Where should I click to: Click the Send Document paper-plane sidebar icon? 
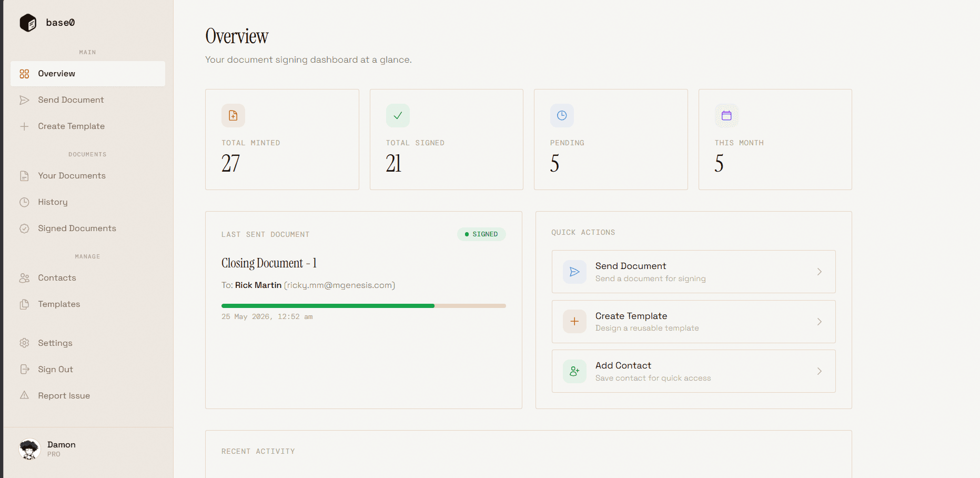pos(24,100)
